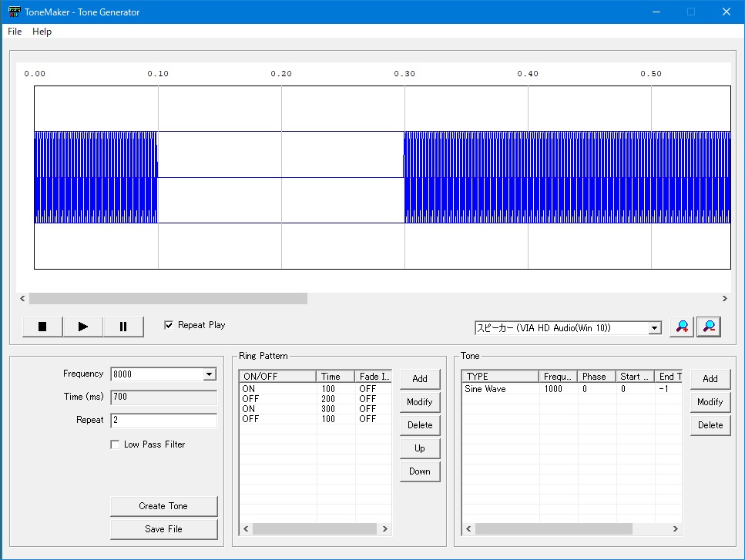The height and width of the screenshot is (560, 745).
Task: Click the Ring Pattern list scrollbar left arrow
Action: tap(246, 528)
